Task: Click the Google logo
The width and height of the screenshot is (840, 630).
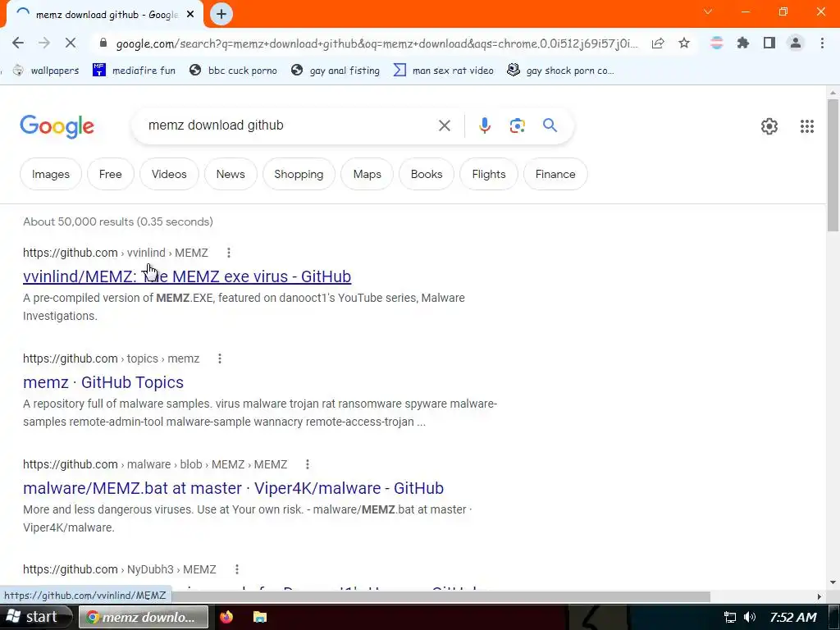Action: point(57,126)
